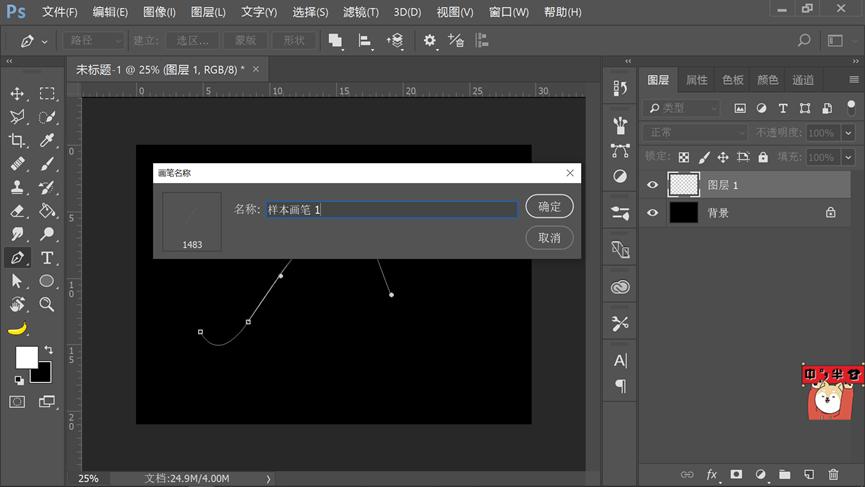Toggle Quick Mask mode
Image resolution: width=865 pixels, height=487 pixels.
click(17, 402)
